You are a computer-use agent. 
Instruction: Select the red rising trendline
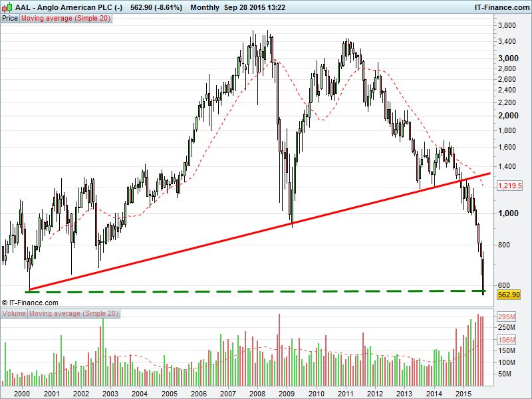(260, 231)
